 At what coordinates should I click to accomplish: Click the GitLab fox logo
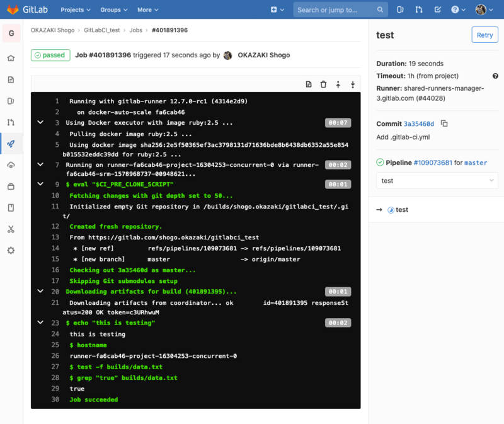(x=13, y=9)
